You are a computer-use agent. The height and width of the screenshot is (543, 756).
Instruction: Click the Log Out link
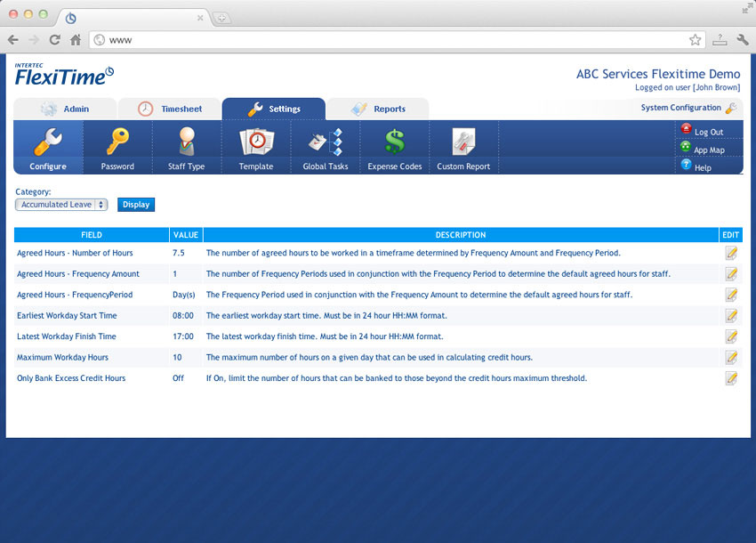[708, 132]
